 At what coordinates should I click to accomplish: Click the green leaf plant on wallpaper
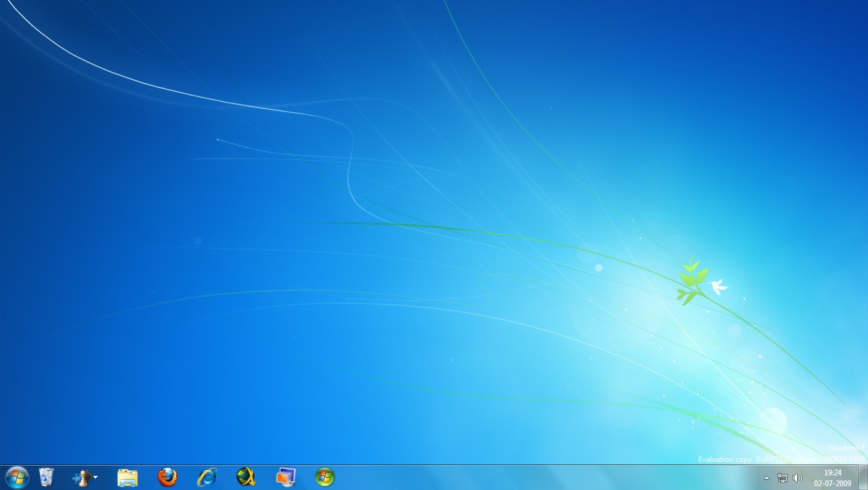[x=691, y=281]
